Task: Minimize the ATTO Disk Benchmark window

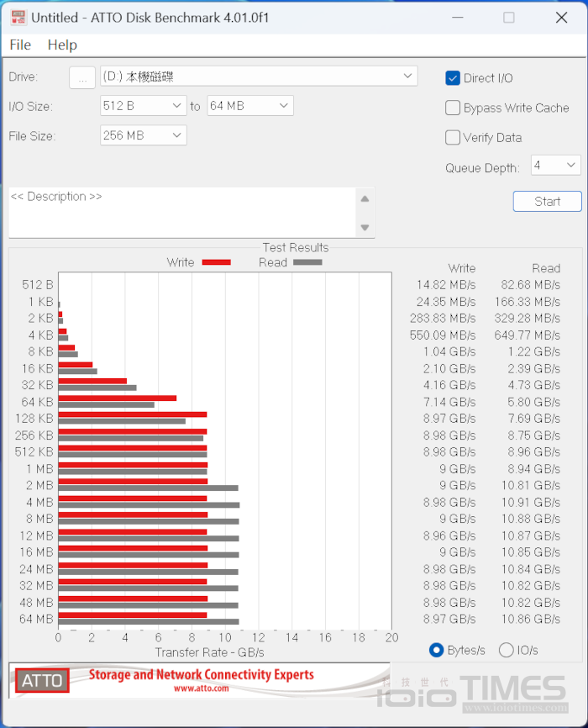Action: click(x=458, y=18)
